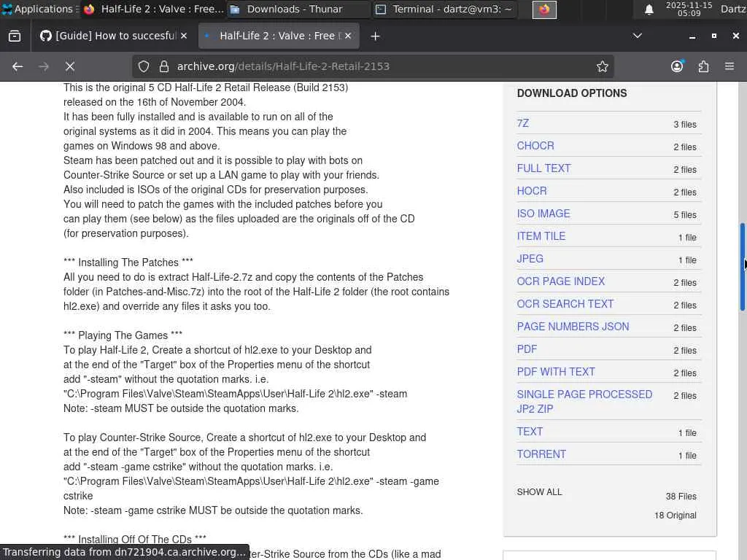The width and height of the screenshot is (747, 560).
Task: Open the FULL TEXT download option
Action: tap(543, 168)
